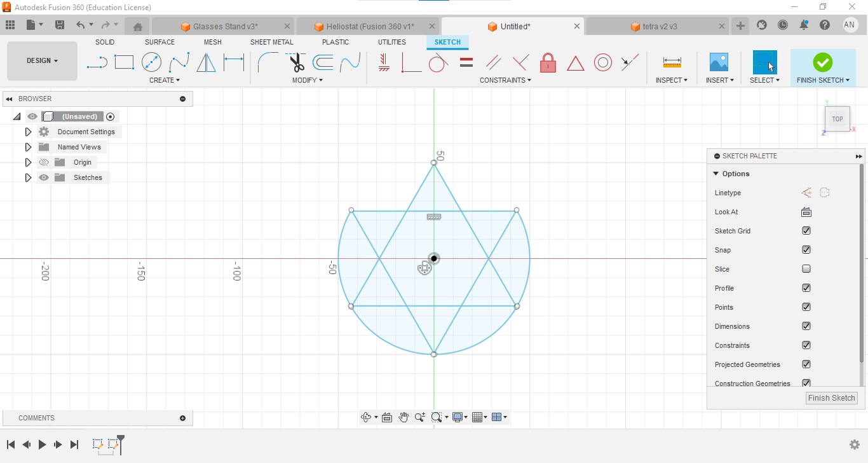868x463 pixels.
Task: Enable the Slice checkbox
Action: 806,269
